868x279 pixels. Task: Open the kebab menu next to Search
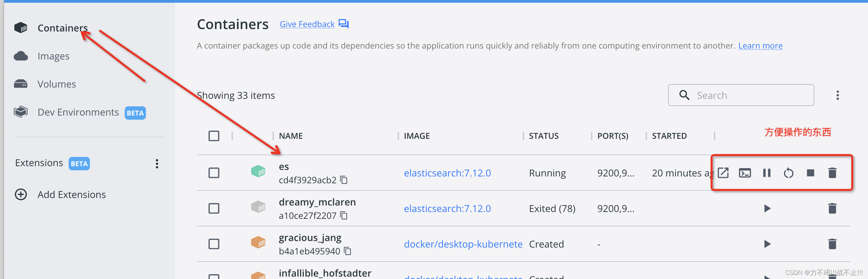(838, 95)
